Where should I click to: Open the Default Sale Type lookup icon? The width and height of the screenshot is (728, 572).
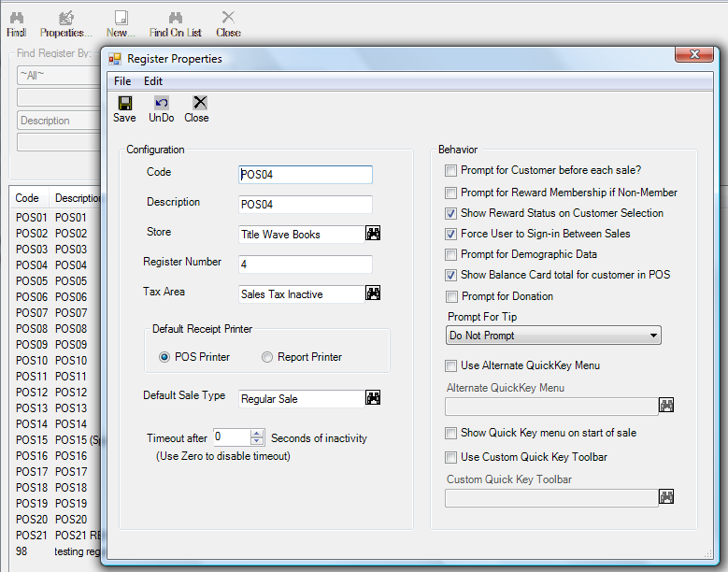click(x=373, y=397)
